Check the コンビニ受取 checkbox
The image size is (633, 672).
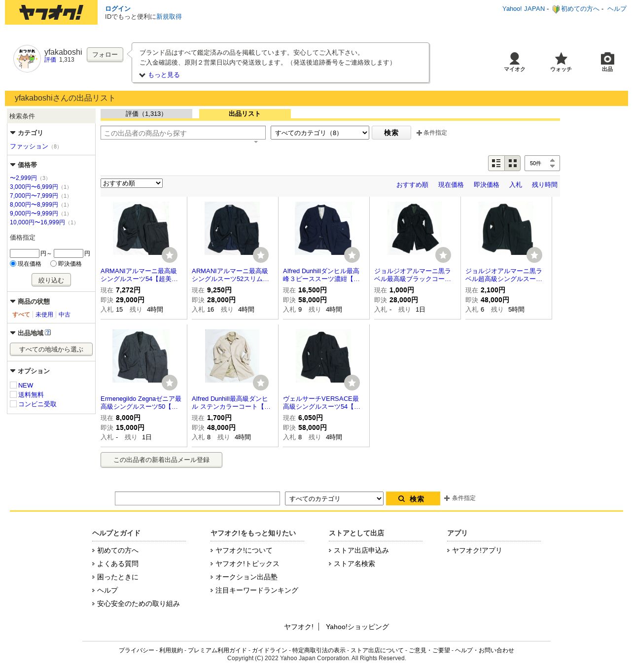coord(13,404)
